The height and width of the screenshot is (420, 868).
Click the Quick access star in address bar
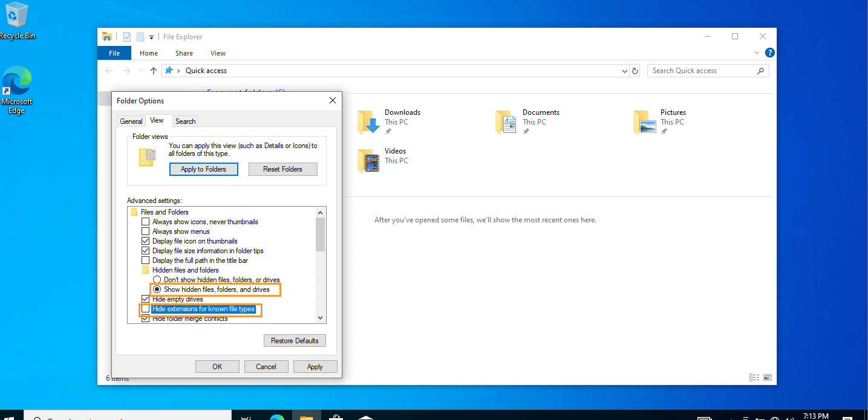pos(169,71)
